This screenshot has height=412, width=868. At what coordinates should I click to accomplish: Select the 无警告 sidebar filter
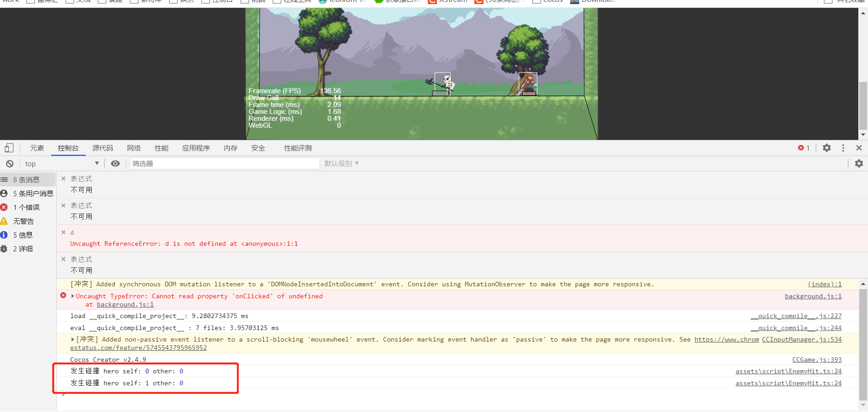pos(28,221)
